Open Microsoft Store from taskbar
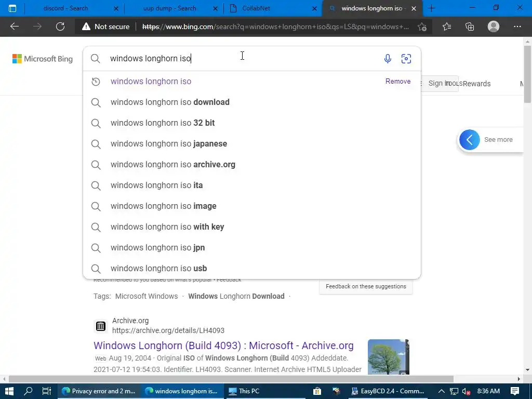This screenshot has height=399, width=532. click(x=317, y=391)
